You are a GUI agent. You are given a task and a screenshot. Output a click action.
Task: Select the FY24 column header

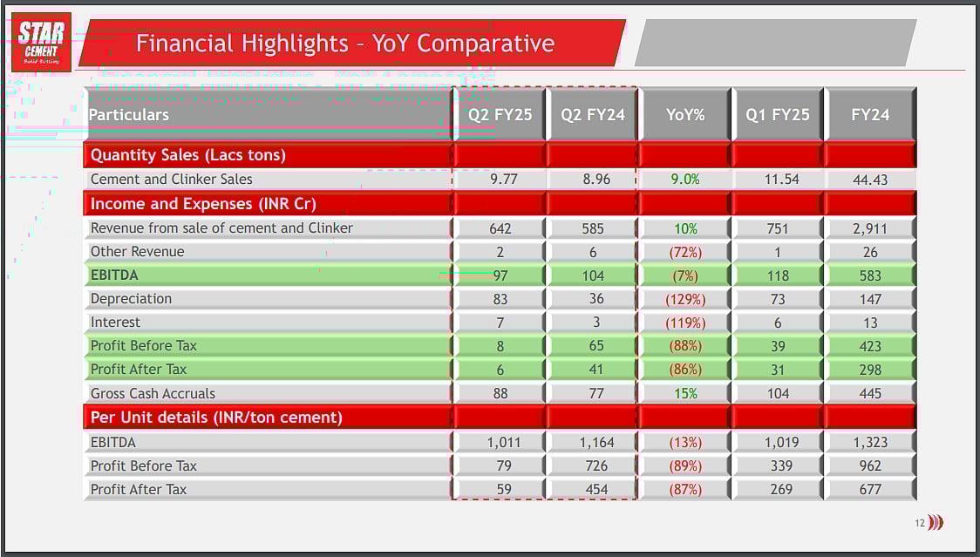(x=870, y=114)
